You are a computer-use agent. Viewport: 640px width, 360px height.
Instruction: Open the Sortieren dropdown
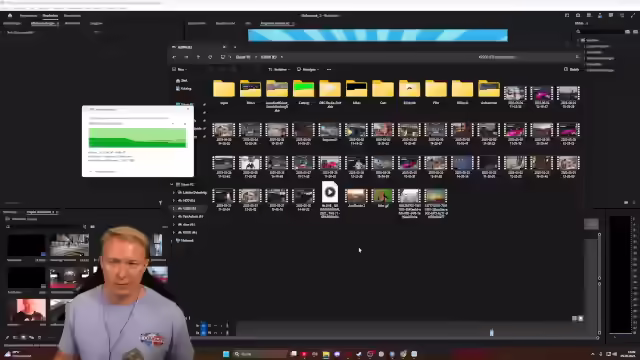coord(279,69)
